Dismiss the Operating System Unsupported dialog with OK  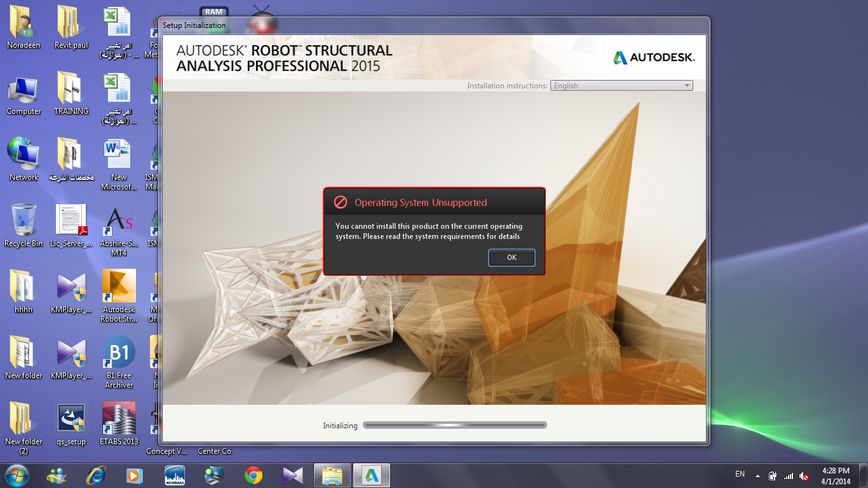[512, 257]
